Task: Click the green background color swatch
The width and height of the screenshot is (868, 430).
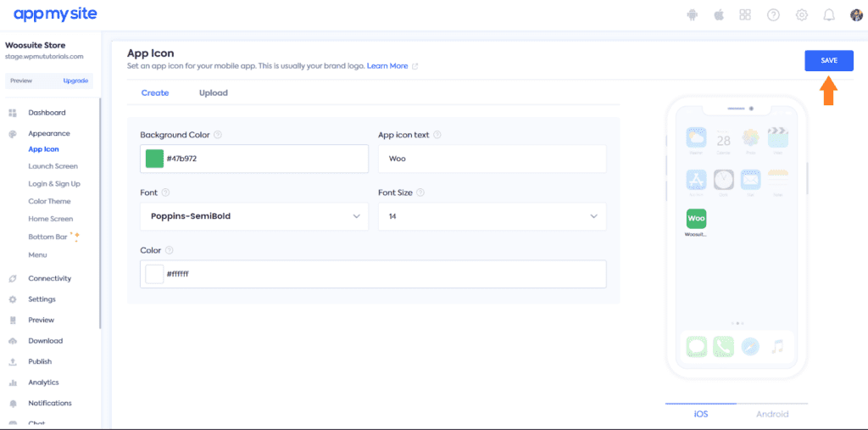Action: 154,159
